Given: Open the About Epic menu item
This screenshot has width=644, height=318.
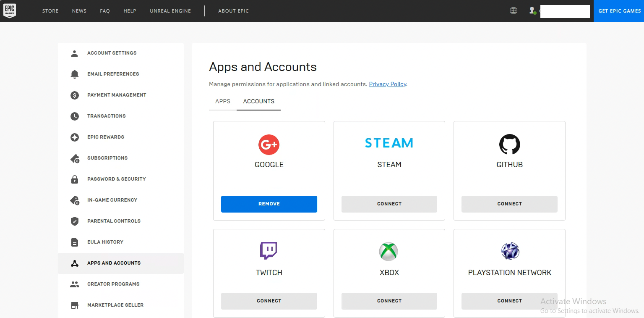Looking at the screenshot, I should click(x=233, y=11).
